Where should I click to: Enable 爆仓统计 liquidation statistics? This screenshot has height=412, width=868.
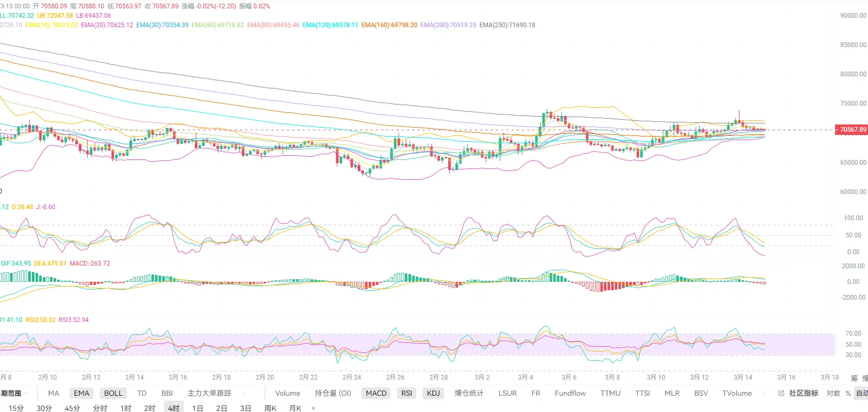click(x=469, y=393)
